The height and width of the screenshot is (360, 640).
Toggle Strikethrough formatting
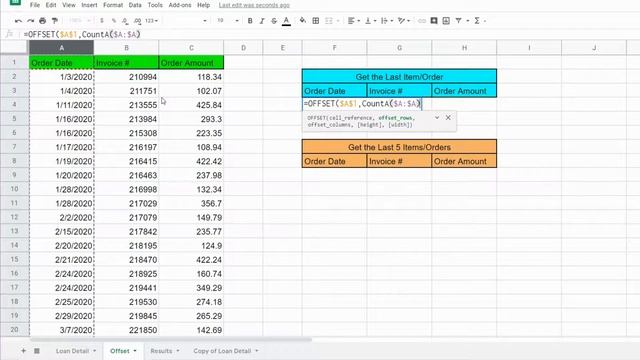point(274,20)
